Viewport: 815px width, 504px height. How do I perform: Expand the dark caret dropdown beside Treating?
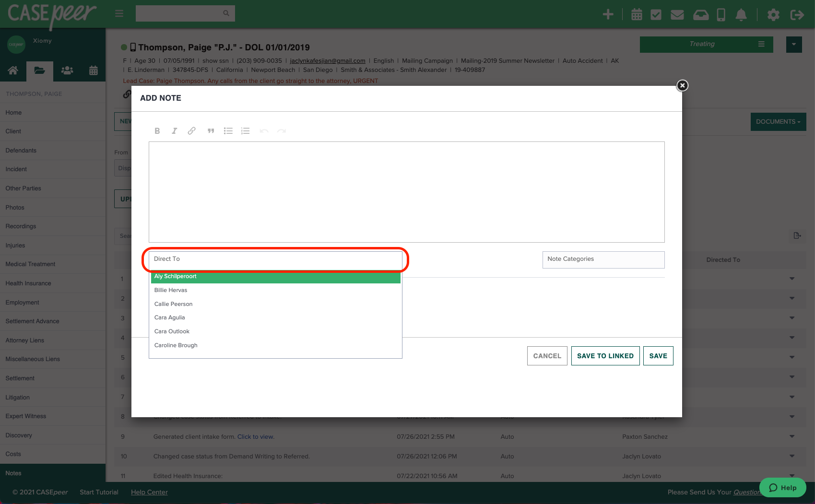[x=794, y=45]
